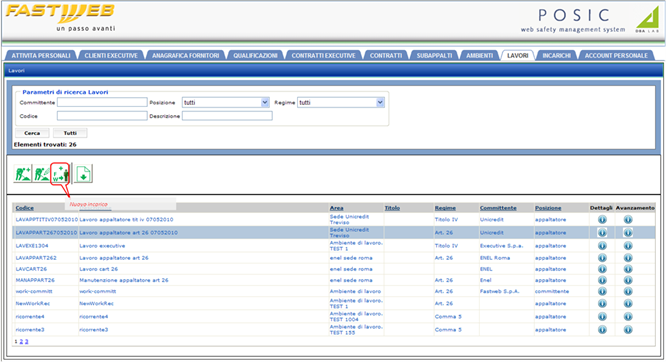Open Dettagli info icon for LAVEXE1304
The image size is (666, 362).
tap(602, 246)
